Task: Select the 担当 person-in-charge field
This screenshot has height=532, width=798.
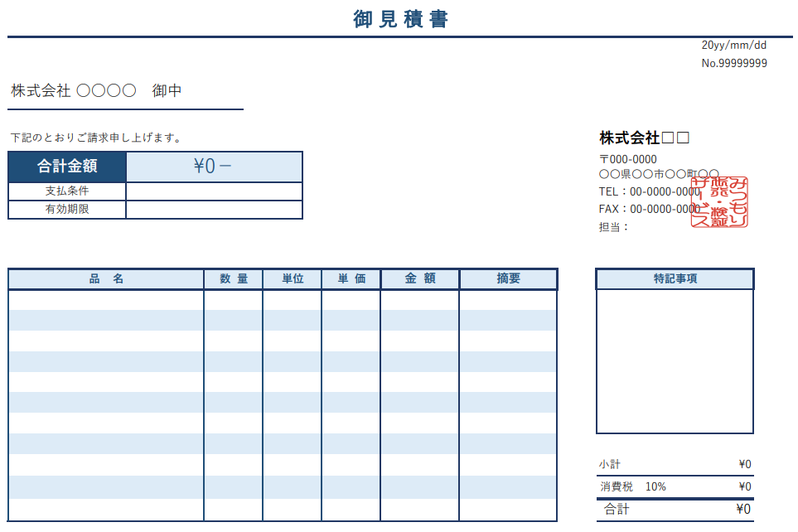Action: tap(614, 226)
